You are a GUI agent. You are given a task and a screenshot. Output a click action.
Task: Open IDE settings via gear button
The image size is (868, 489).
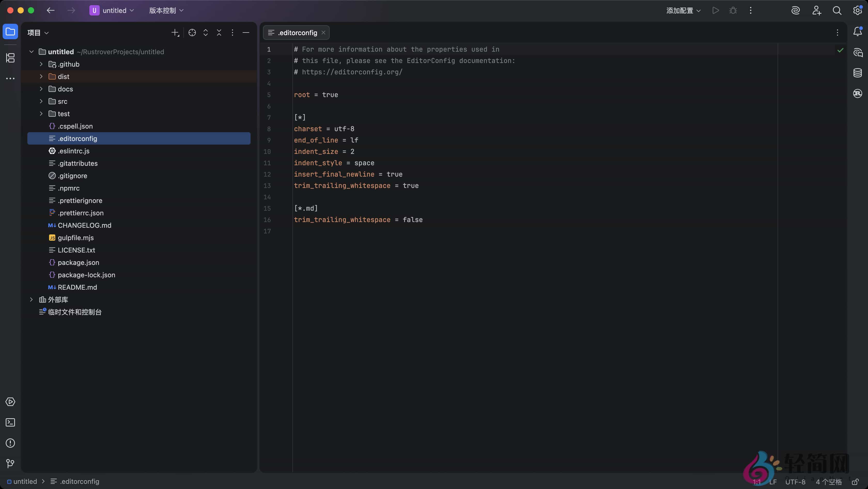coord(858,10)
